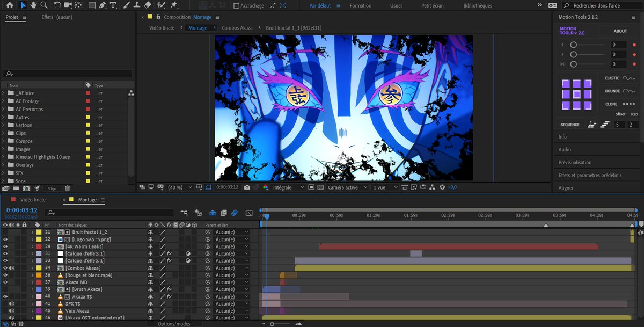Show channel and color management settings
Image resolution: width=644 pixels, height=327 pixels.
click(x=265, y=187)
